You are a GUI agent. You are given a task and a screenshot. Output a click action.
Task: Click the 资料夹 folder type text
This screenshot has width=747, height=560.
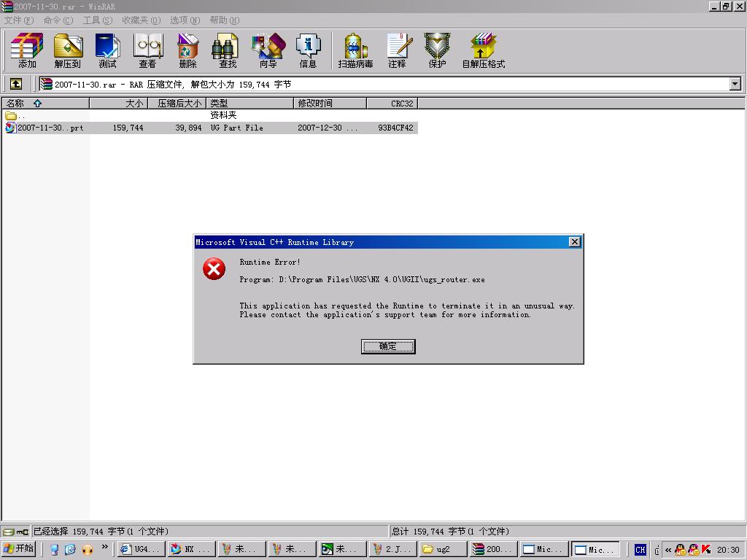click(x=223, y=115)
